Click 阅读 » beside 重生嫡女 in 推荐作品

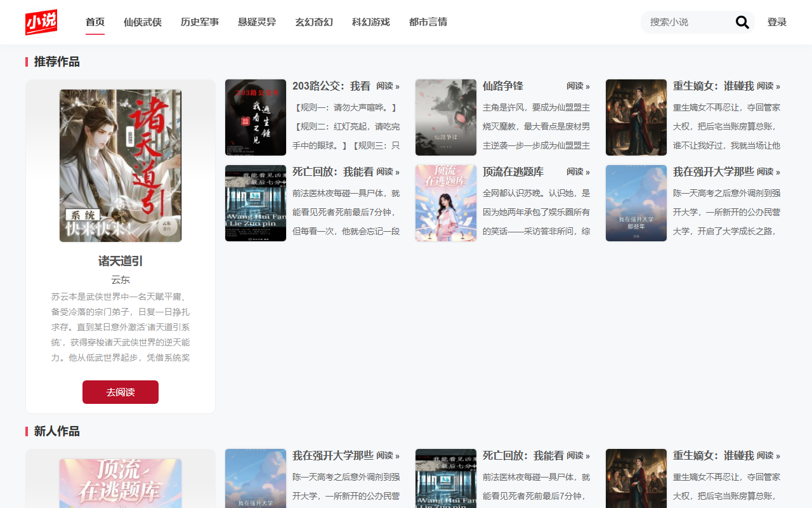[x=768, y=86]
